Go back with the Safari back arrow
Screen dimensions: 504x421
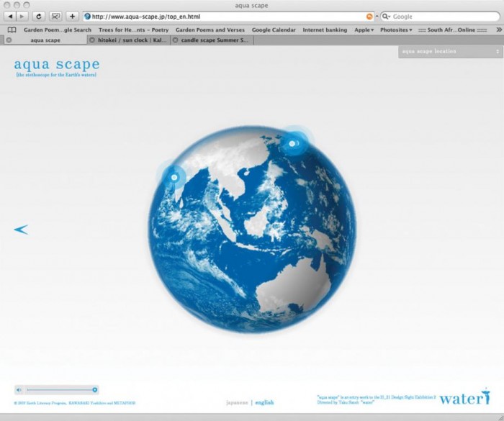coord(11,17)
